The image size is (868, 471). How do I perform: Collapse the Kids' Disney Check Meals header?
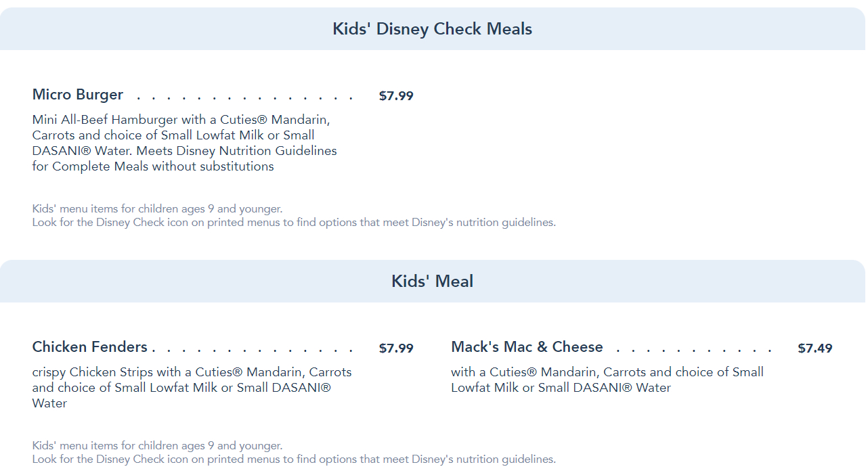tap(432, 29)
